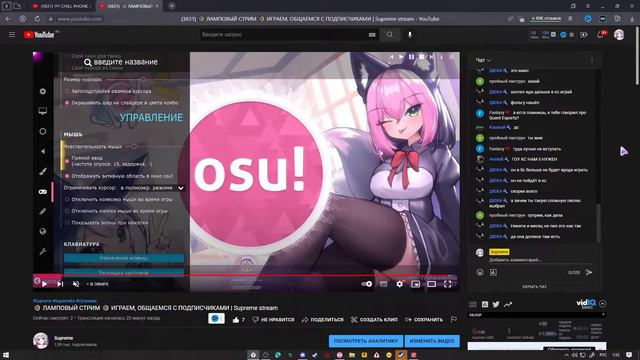Open the YouTube hamburger guide menu
Viewport: 640px width, 360px height.
click(x=12, y=35)
